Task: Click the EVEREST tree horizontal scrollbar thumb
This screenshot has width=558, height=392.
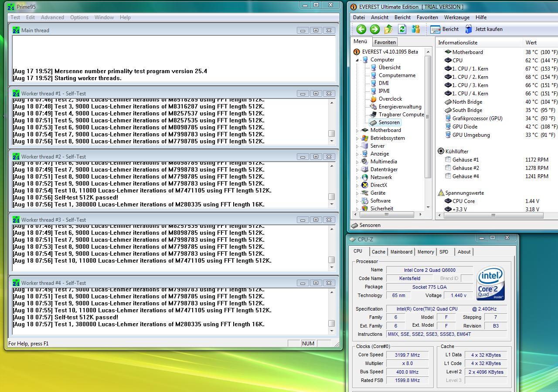Action: point(386,214)
